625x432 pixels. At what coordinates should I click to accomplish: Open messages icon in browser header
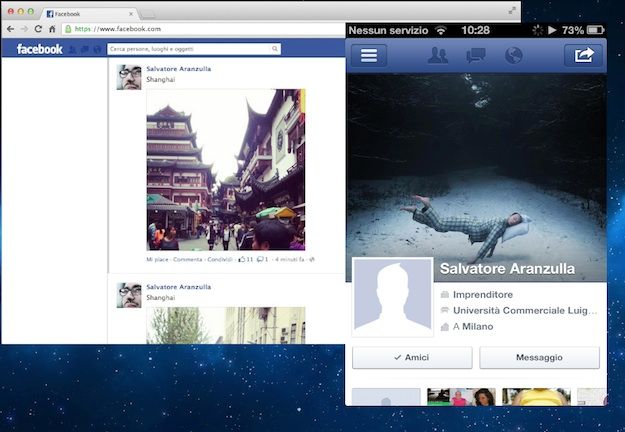point(85,49)
